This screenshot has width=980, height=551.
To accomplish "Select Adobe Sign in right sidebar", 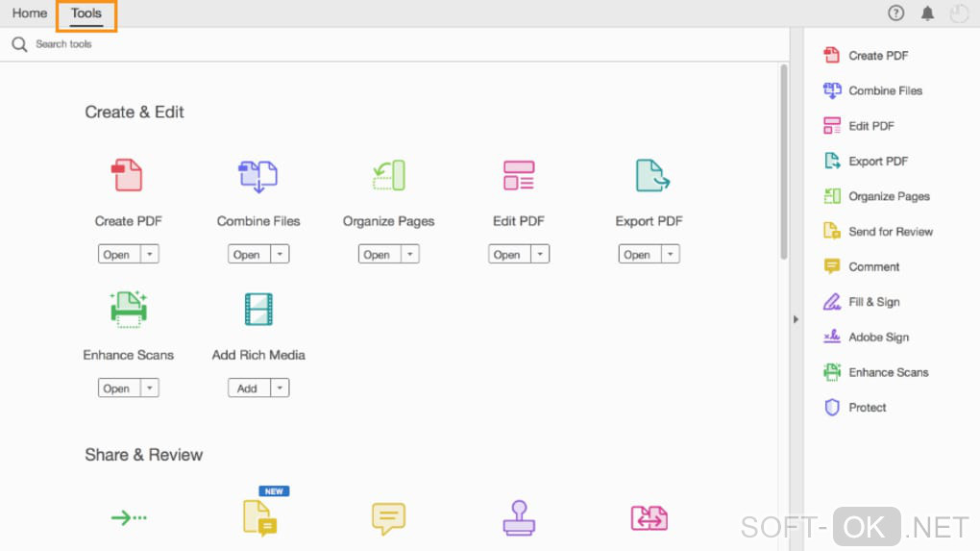I will (867, 338).
